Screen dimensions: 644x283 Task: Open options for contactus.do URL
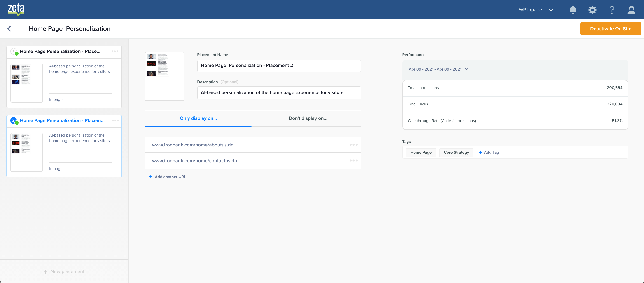click(x=353, y=160)
